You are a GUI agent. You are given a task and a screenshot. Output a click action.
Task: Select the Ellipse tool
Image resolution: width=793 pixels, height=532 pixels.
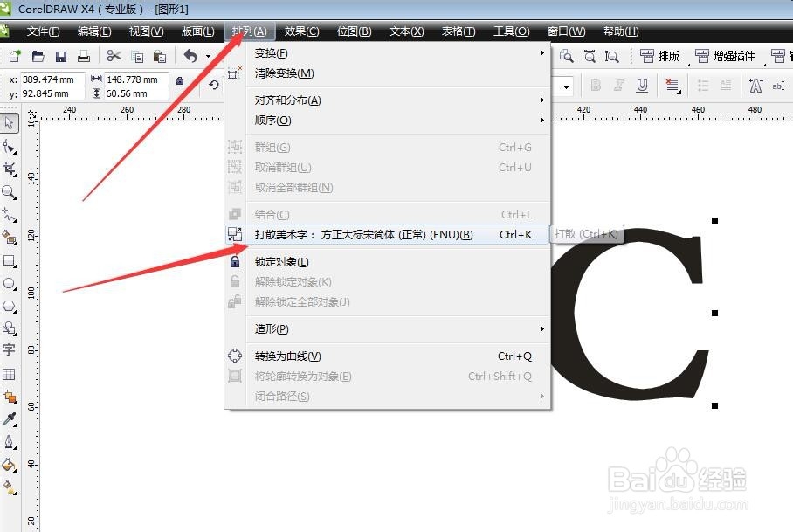pos(10,281)
